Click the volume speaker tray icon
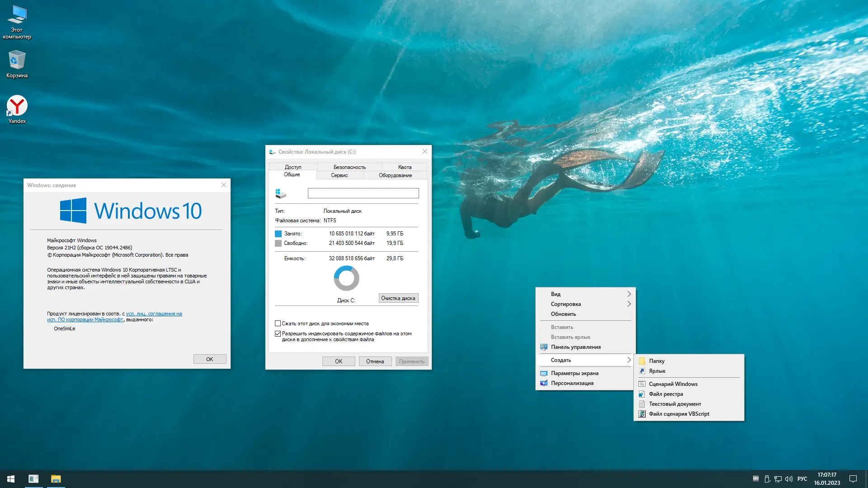Image resolution: width=868 pixels, height=488 pixels. pos(789,479)
